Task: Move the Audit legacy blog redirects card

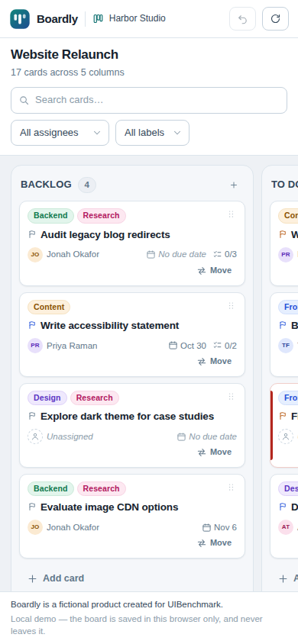Action: (215, 270)
